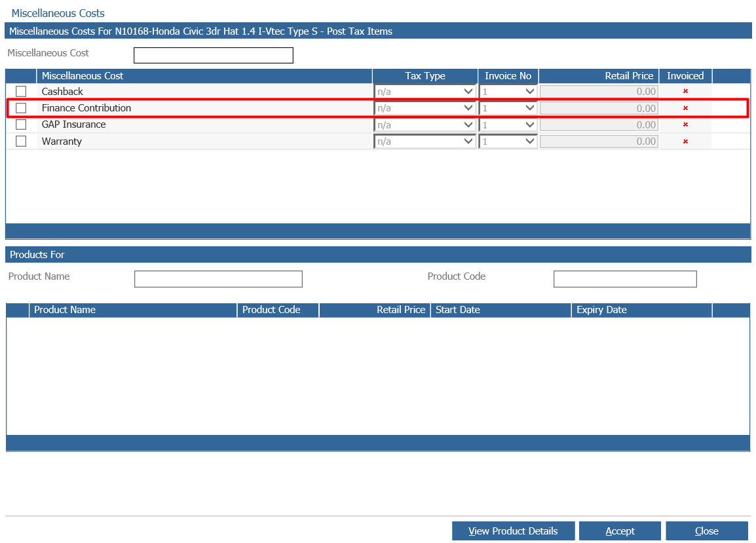Click the Cashback retail price field
The image size is (756, 543).
point(599,92)
